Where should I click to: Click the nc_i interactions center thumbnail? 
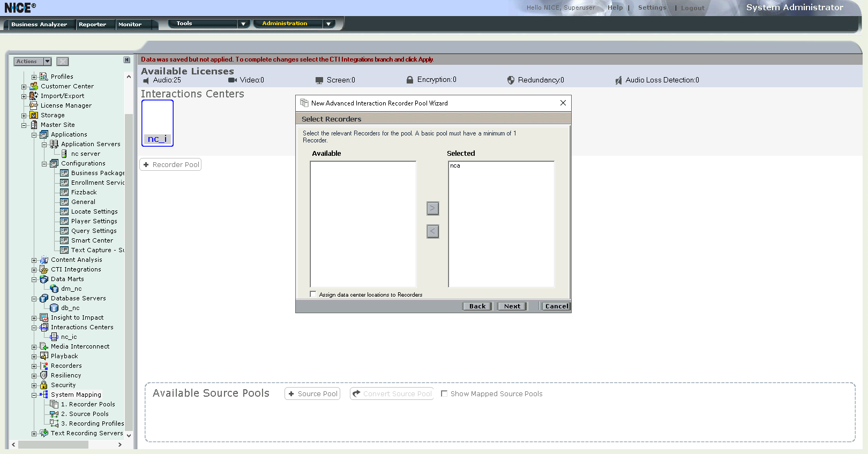coord(157,123)
